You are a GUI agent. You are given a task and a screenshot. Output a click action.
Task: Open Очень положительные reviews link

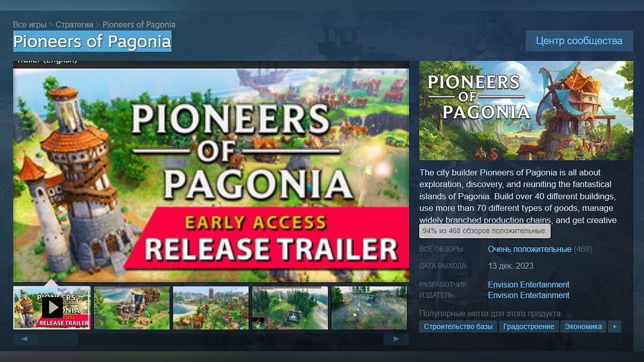(x=529, y=249)
